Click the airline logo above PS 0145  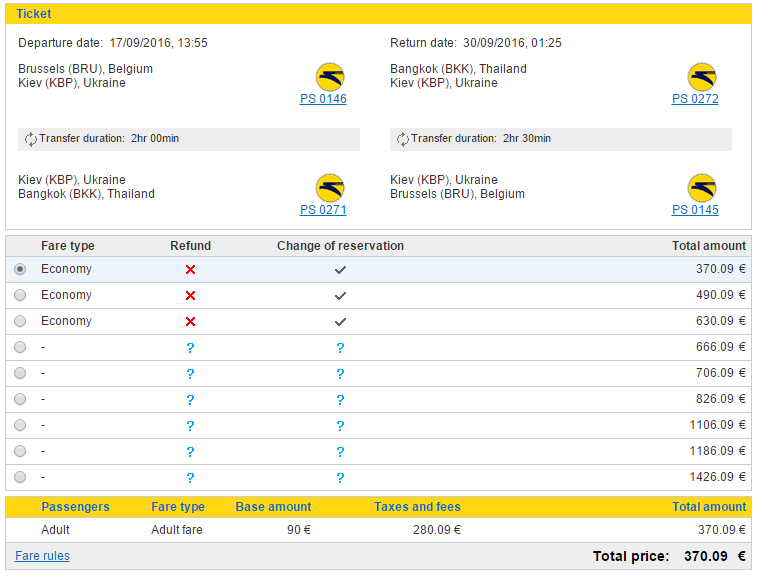(702, 188)
